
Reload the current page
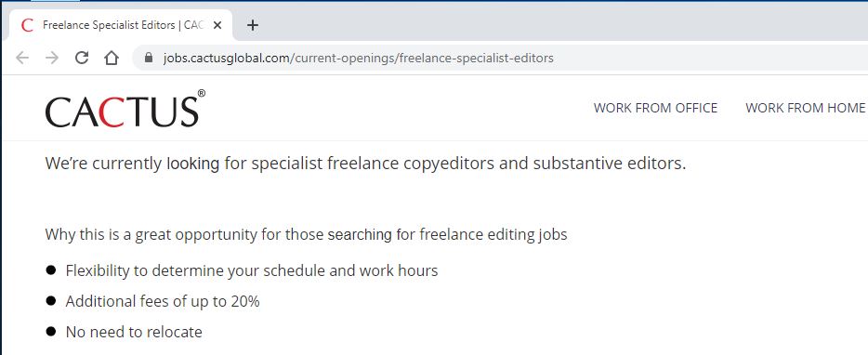(x=82, y=58)
